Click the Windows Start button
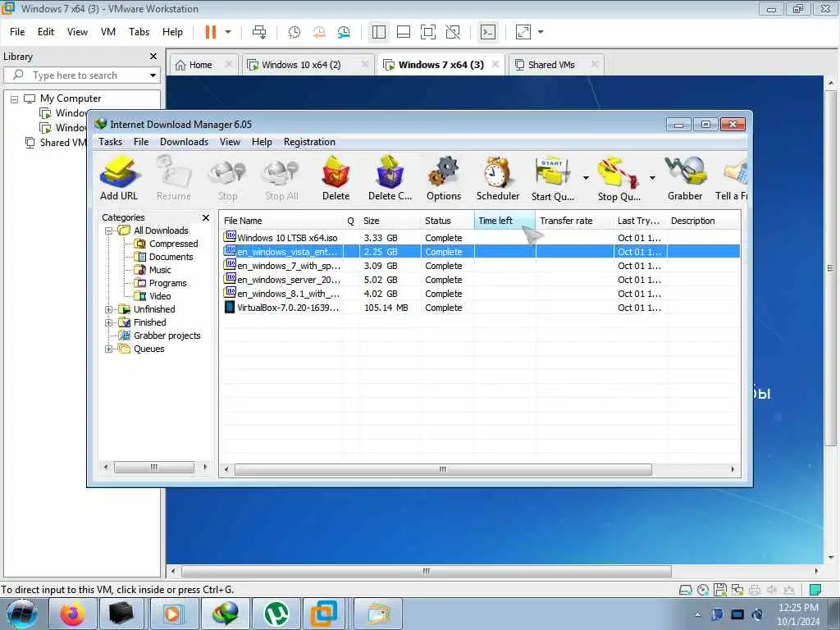This screenshot has height=630, width=840. click(22, 614)
